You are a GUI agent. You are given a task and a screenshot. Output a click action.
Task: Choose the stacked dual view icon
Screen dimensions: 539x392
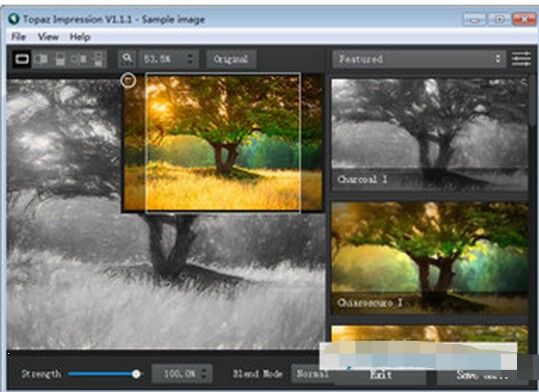coord(98,59)
